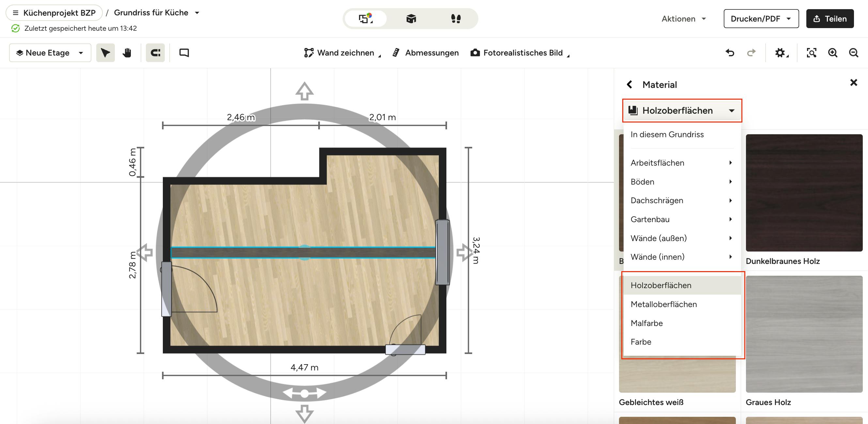Click the 2,78 m dimension label
The height and width of the screenshot is (424, 868).
tap(132, 265)
